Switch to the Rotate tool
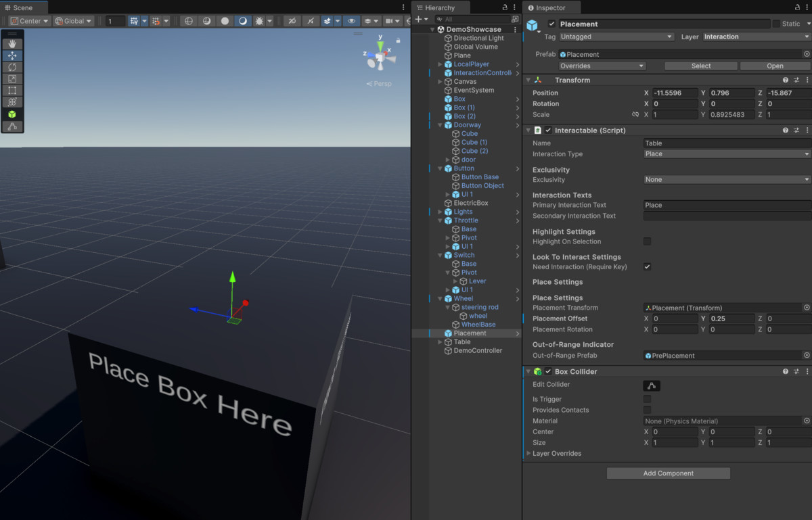Image resolution: width=812 pixels, height=520 pixels. (12, 66)
